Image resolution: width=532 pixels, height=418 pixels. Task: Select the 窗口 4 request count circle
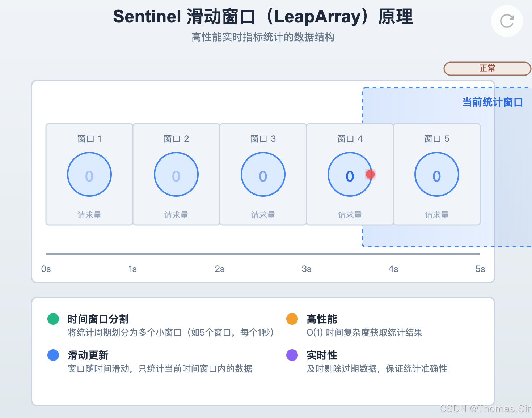tap(350, 174)
